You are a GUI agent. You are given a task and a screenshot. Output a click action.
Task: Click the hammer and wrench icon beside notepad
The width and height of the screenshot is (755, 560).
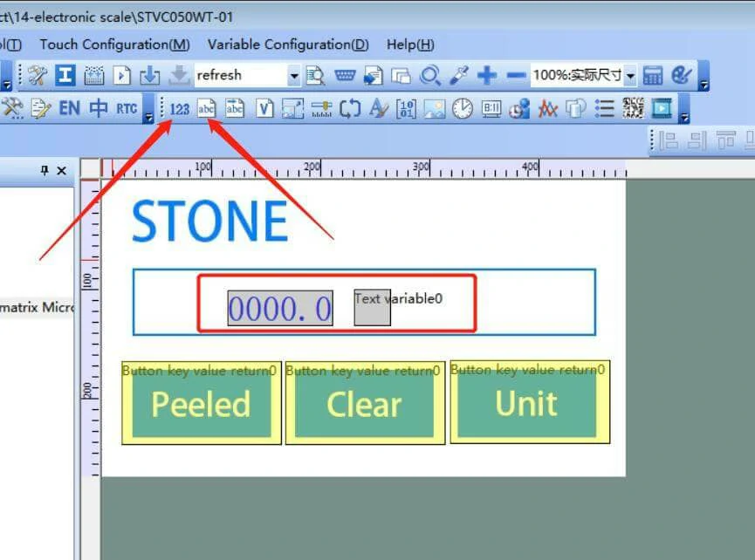click(x=12, y=108)
